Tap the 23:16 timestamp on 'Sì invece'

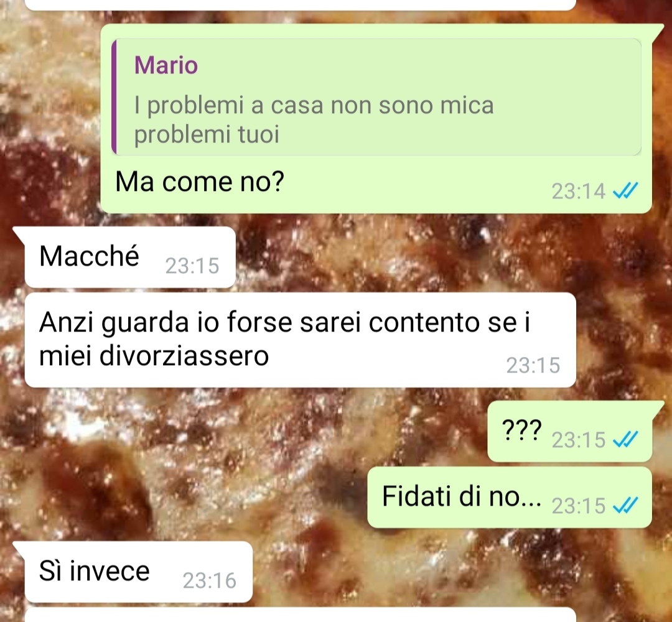coord(210,580)
